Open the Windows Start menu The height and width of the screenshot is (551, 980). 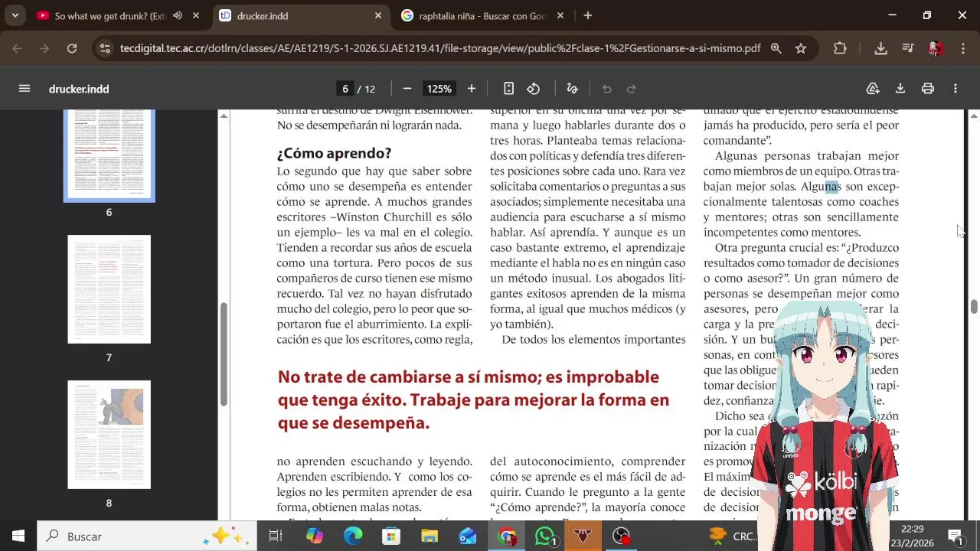pos(18,536)
